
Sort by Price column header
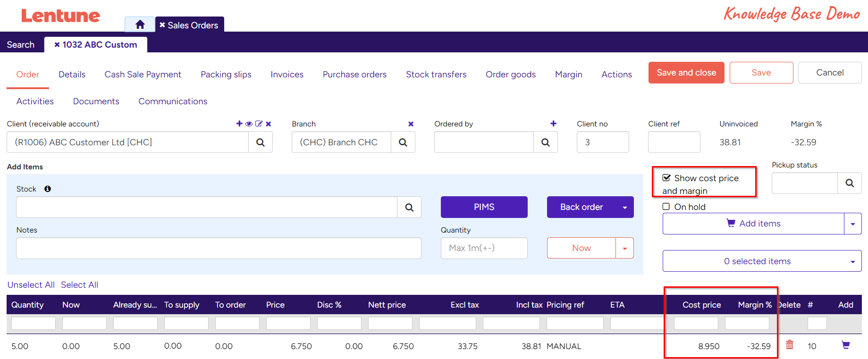[275, 305]
